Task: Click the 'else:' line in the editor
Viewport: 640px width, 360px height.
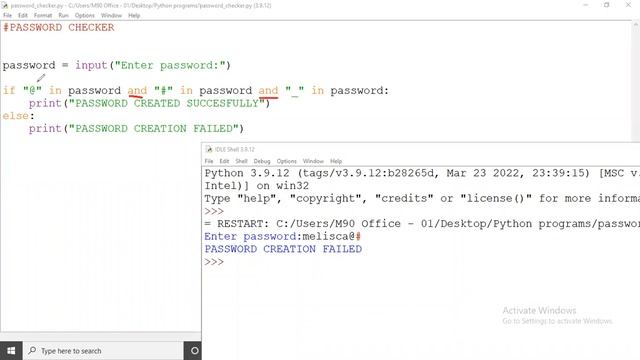Action: [x=18, y=116]
